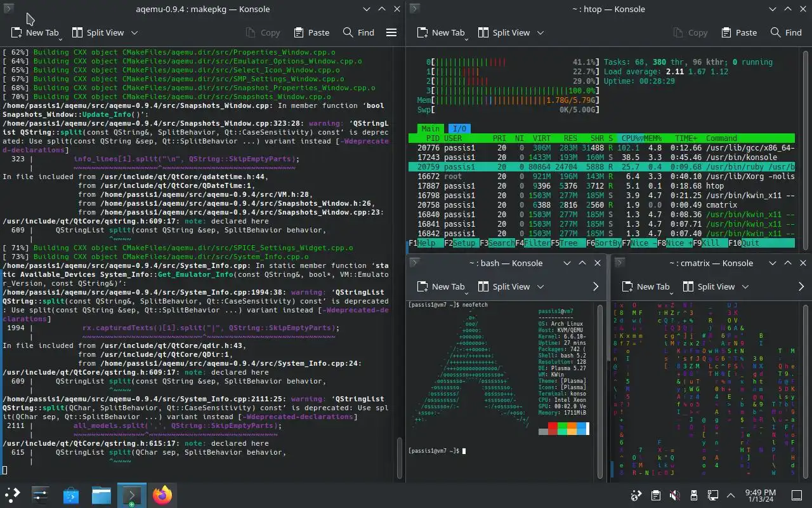Click Paste in the makepkg Konsole toolbar
Viewport: 812px width, 508px height.
pos(311,32)
